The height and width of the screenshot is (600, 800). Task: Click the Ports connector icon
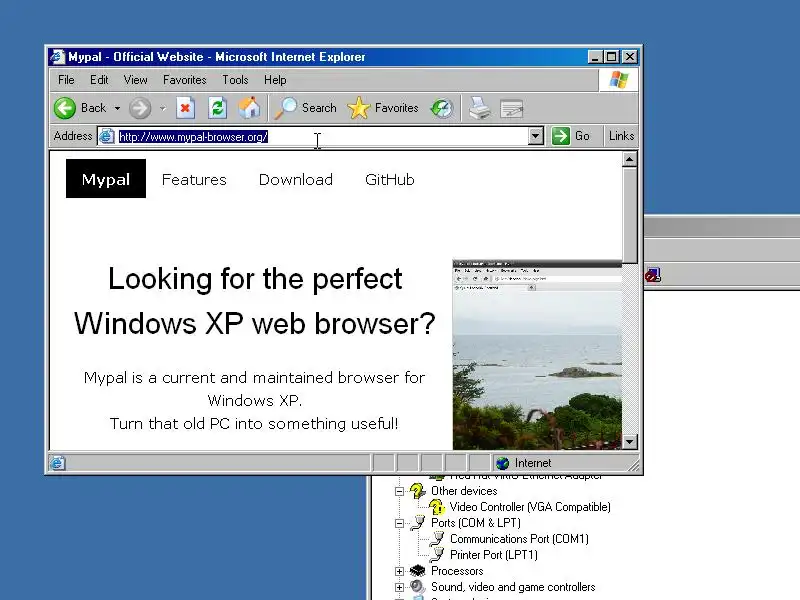click(x=417, y=522)
